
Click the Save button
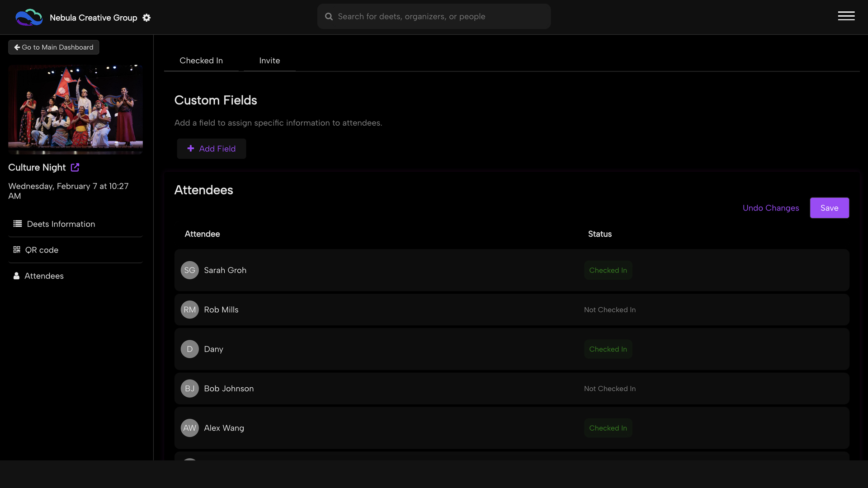829,208
